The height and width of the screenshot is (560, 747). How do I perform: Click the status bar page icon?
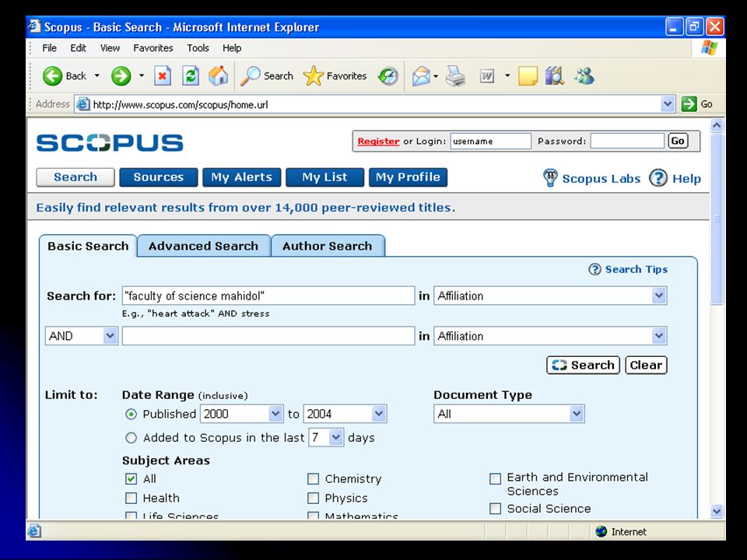coord(34,531)
